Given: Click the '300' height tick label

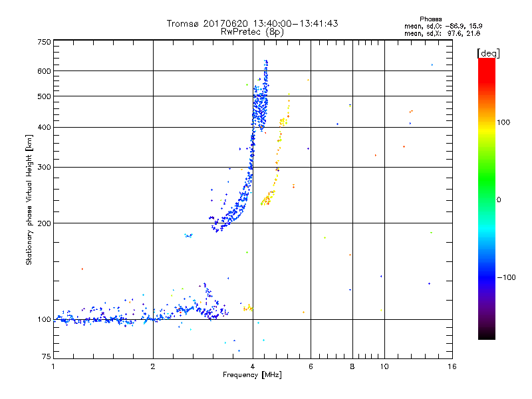Looking at the screenshot, I should 44,167.
